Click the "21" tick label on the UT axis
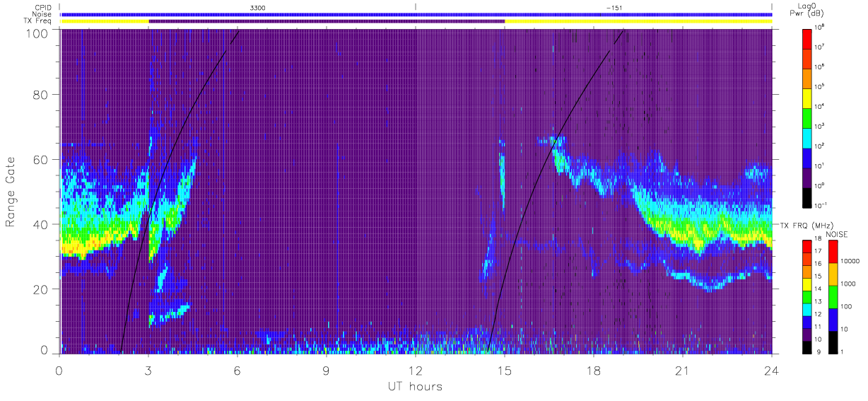 pyautogui.click(x=683, y=371)
